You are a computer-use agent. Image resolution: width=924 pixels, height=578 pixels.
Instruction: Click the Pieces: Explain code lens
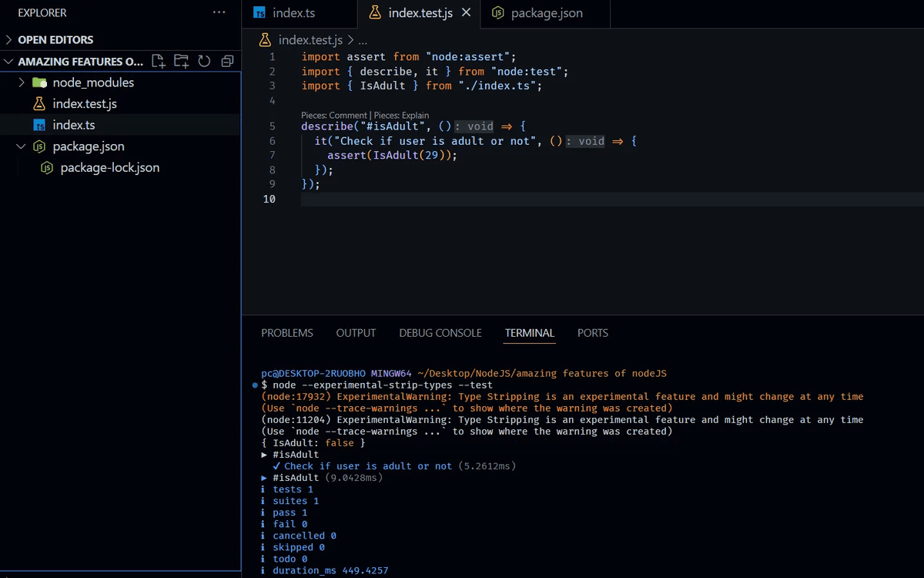coord(401,115)
